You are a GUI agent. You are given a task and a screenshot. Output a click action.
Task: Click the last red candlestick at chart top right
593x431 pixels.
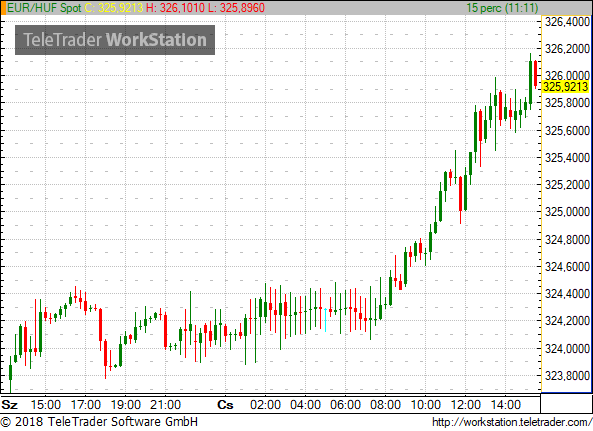(536, 74)
